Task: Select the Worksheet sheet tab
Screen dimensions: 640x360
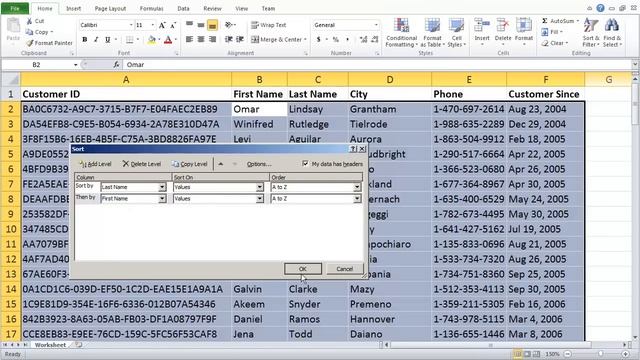Action: (x=50, y=345)
